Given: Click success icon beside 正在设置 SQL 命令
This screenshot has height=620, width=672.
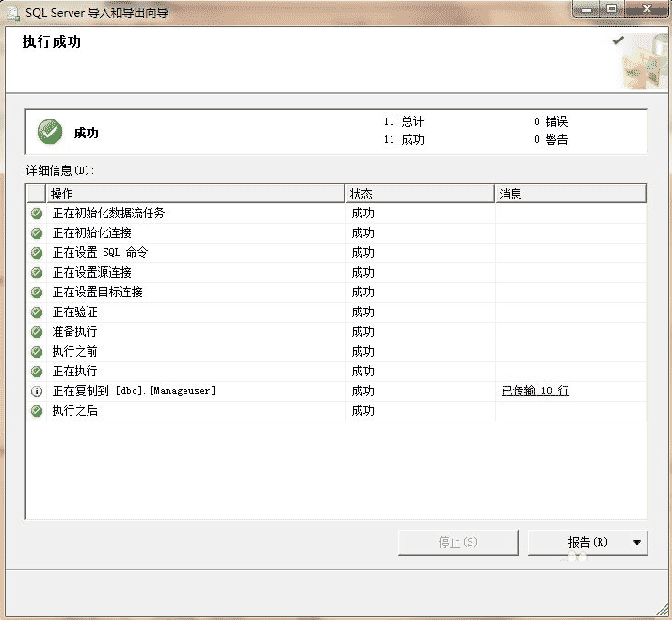Looking at the screenshot, I should [x=37, y=253].
